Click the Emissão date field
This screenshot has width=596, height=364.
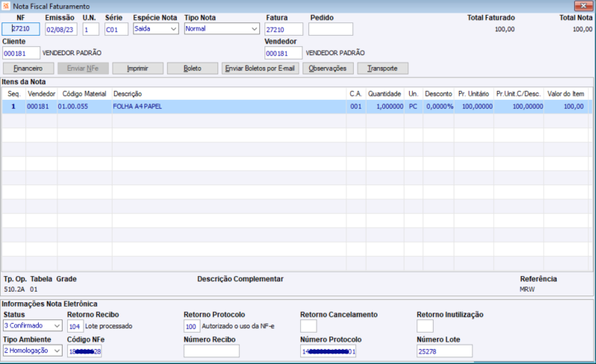click(61, 29)
